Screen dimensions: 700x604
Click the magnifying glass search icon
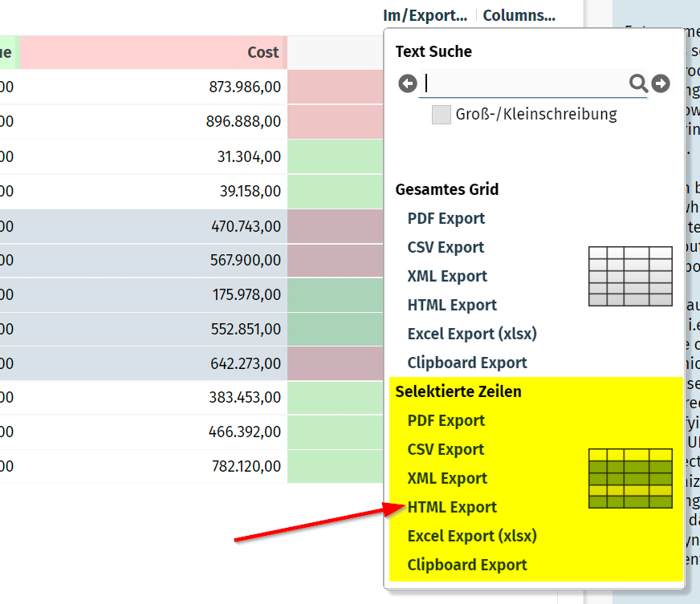[638, 83]
